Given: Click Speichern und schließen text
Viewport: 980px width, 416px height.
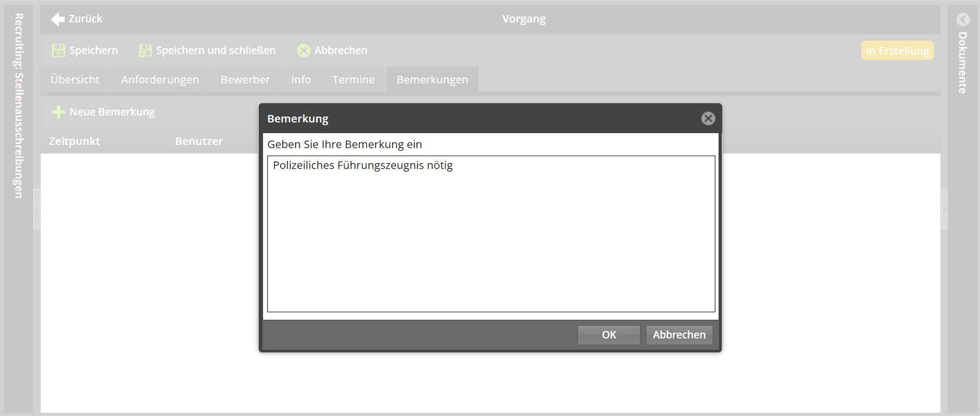Looking at the screenshot, I should [x=216, y=50].
